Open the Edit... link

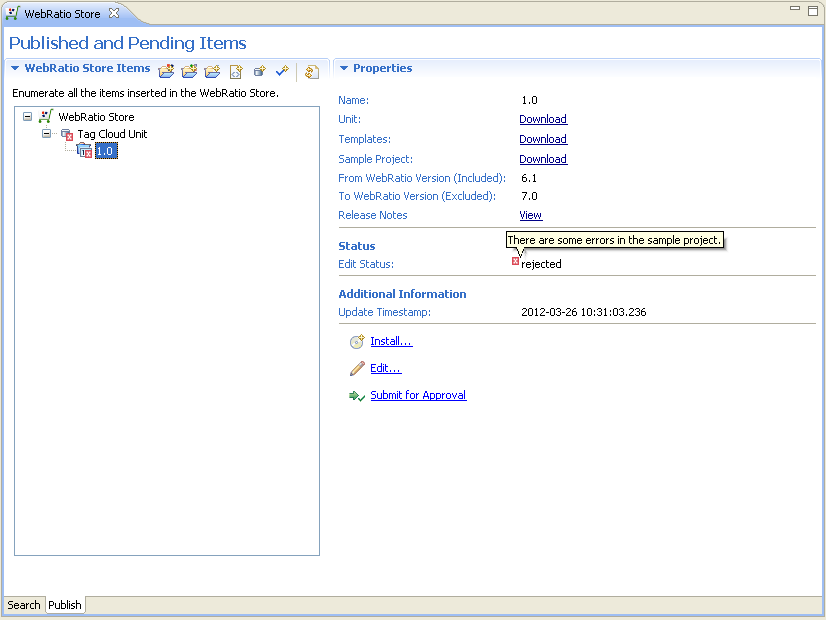pos(386,368)
